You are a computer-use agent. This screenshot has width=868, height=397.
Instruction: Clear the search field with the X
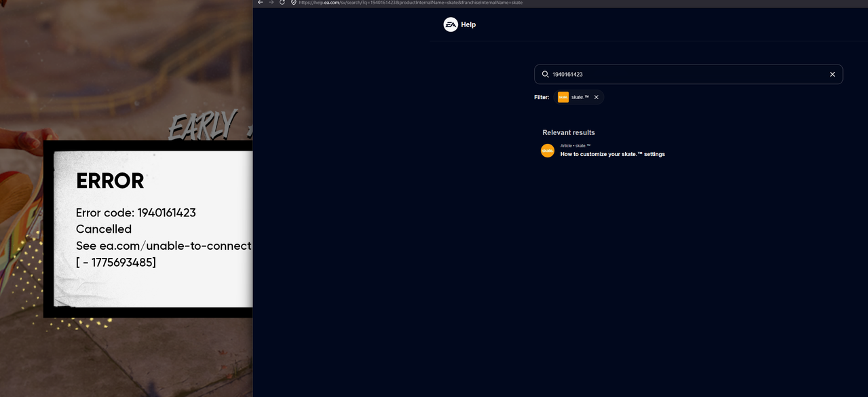[832, 74]
